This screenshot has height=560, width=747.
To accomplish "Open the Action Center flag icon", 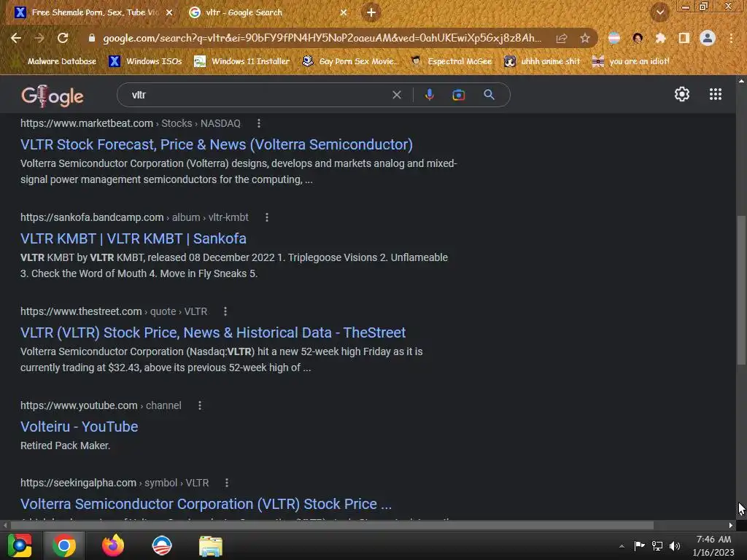I will pos(639,545).
